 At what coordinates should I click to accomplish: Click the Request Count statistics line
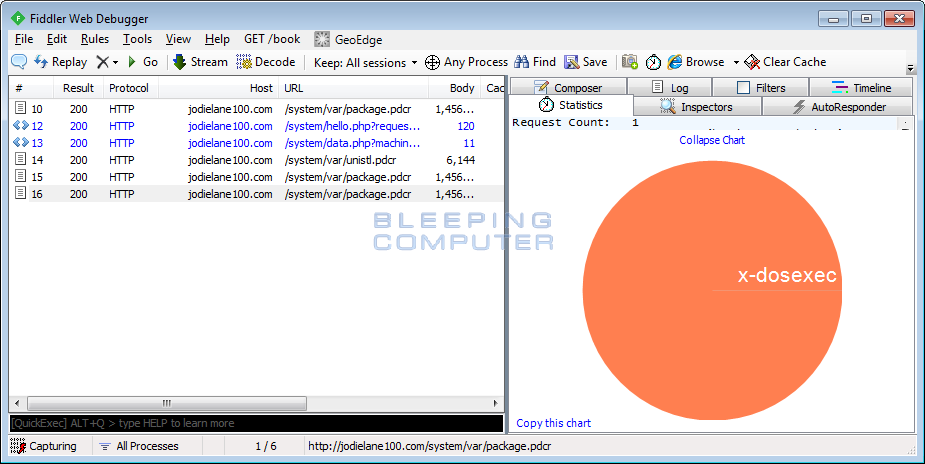pos(575,123)
